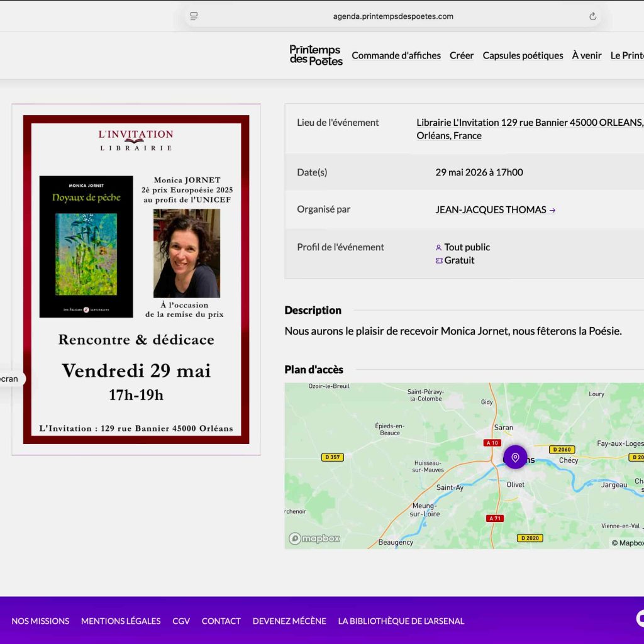Click the Organisé par label
Image resolution: width=644 pixels, height=644 pixels.
[324, 209]
